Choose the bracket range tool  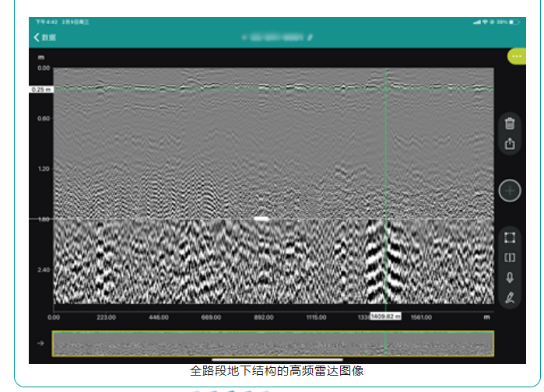tap(510, 257)
